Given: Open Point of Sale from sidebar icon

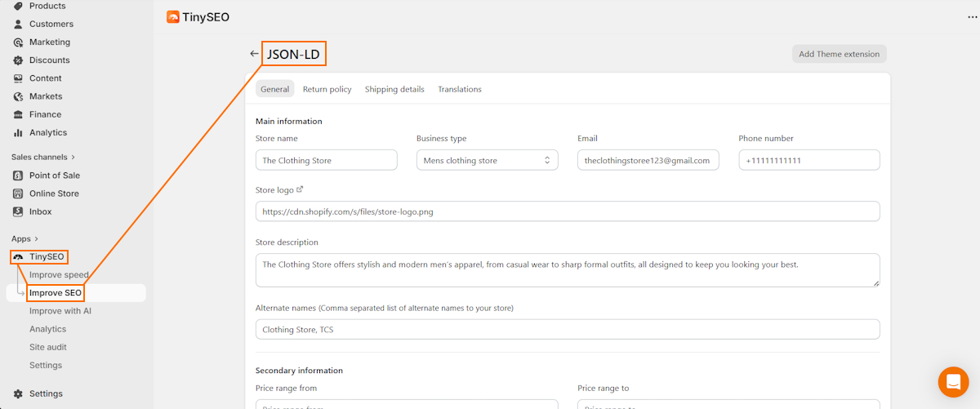Looking at the screenshot, I should tap(18, 176).
